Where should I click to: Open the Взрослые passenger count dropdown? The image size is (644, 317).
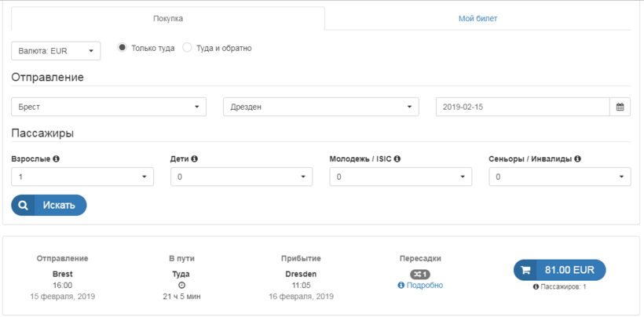[82, 177]
